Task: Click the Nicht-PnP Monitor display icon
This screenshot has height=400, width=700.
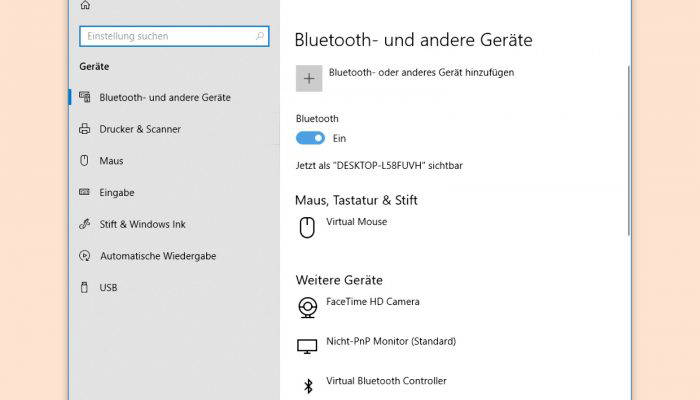Action: (x=307, y=346)
